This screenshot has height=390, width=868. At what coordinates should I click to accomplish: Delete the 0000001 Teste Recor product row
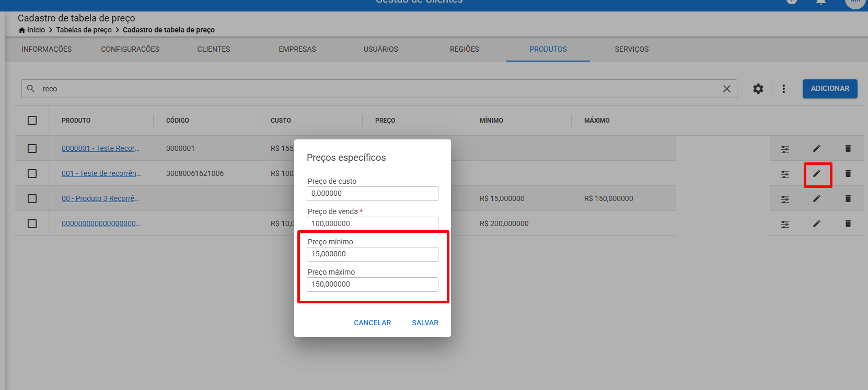tap(848, 149)
